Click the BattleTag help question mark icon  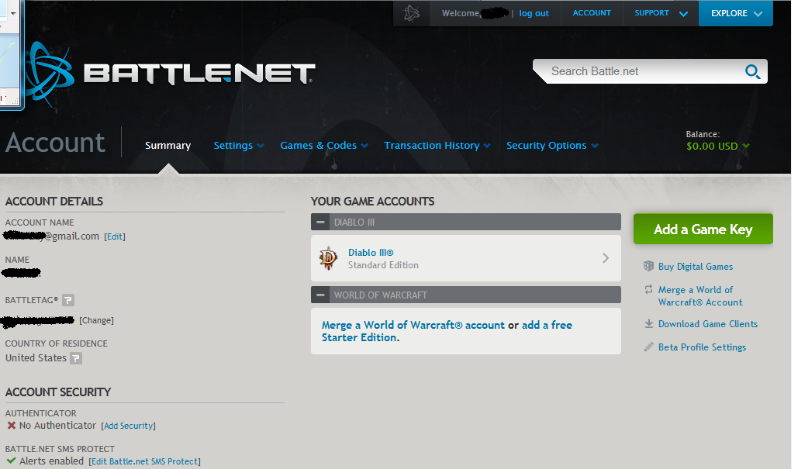[68, 300]
